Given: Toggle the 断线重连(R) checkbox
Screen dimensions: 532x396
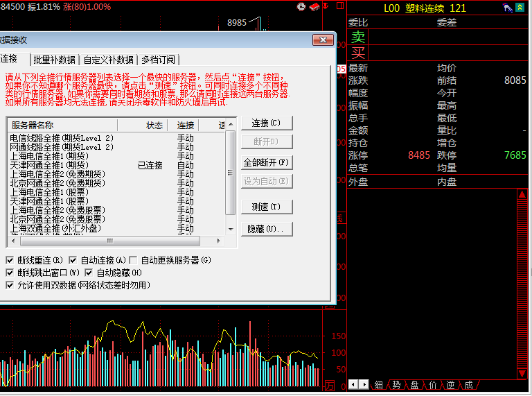Looking at the screenshot, I should click(10, 260).
